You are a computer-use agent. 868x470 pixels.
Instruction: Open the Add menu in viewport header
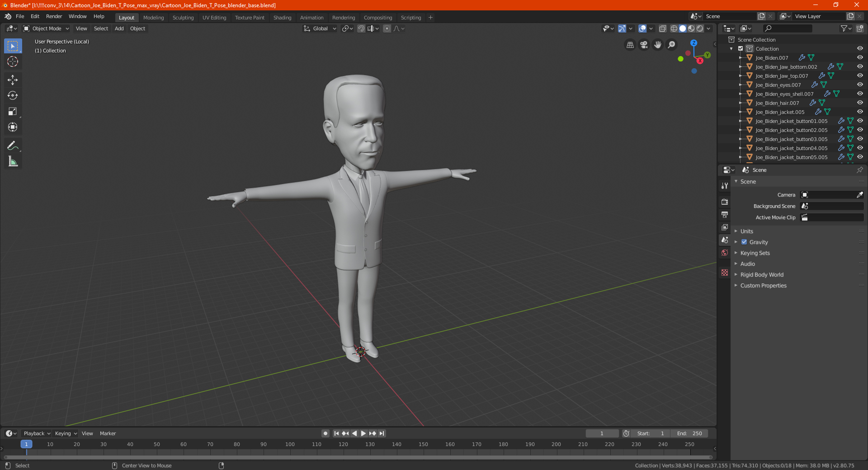pyautogui.click(x=119, y=28)
